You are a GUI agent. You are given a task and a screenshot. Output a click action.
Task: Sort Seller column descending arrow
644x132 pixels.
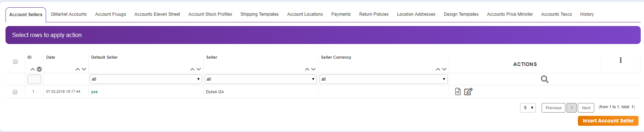(313, 69)
